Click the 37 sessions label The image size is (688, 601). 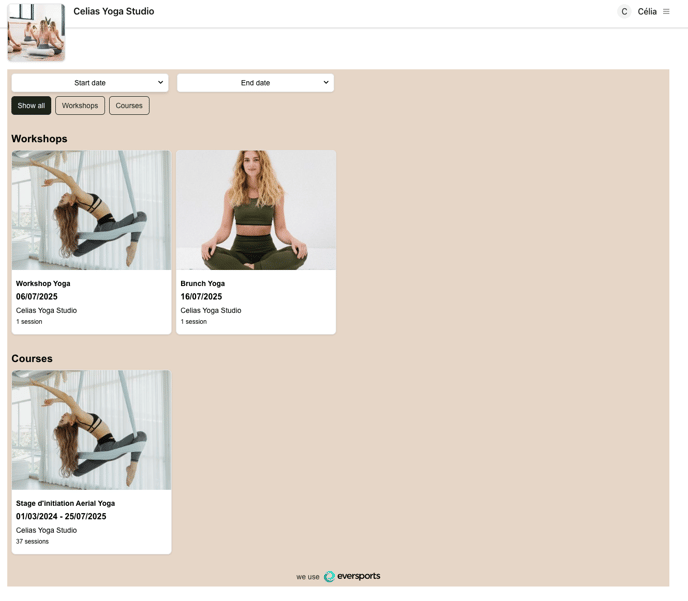(32, 541)
